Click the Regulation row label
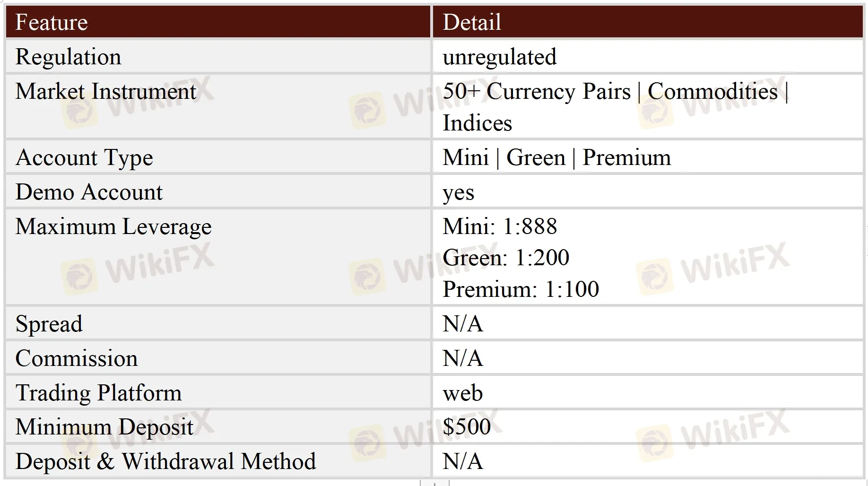868x486 pixels. click(x=69, y=57)
